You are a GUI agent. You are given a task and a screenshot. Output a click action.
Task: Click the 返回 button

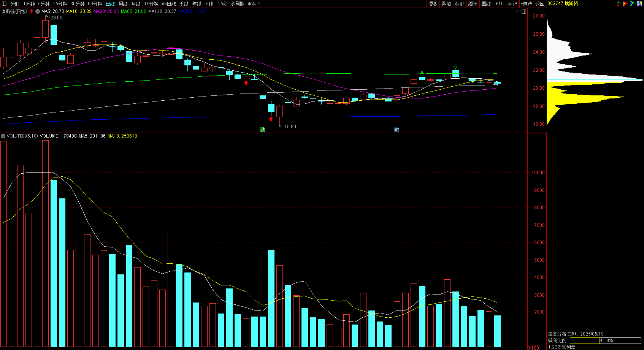pyautogui.click(x=540, y=4)
